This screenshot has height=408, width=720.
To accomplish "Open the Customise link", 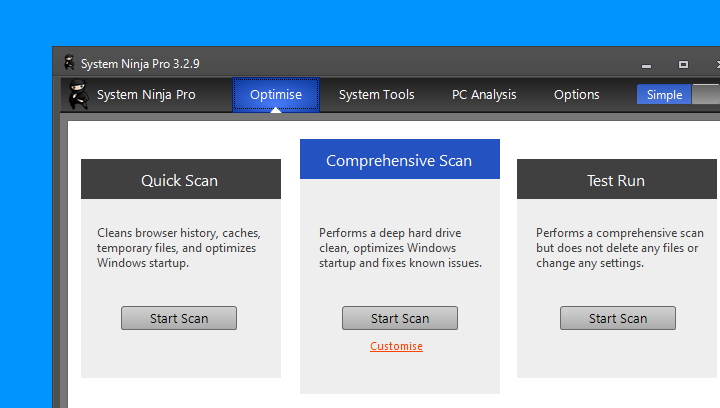I will click(396, 346).
